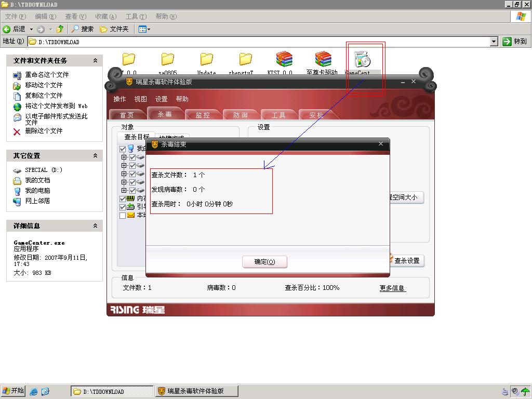Select the 查杀目标 sub-tab

(x=137, y=137)
